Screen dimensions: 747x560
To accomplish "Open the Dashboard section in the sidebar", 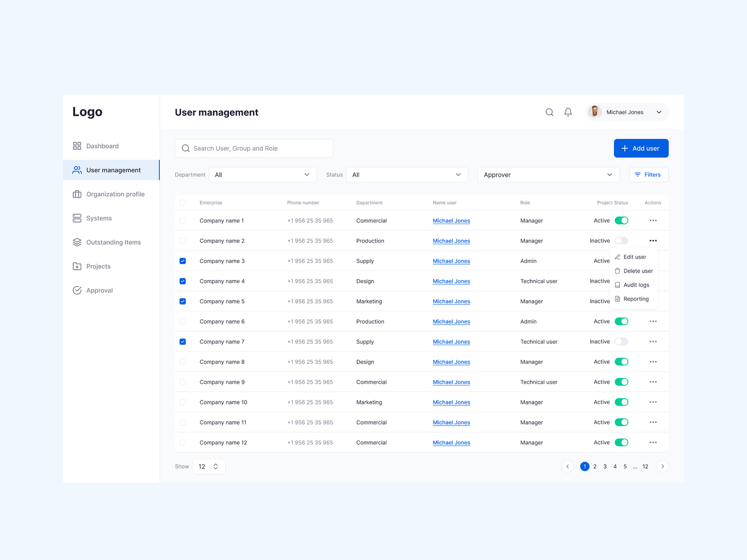I will coord(102,146).
